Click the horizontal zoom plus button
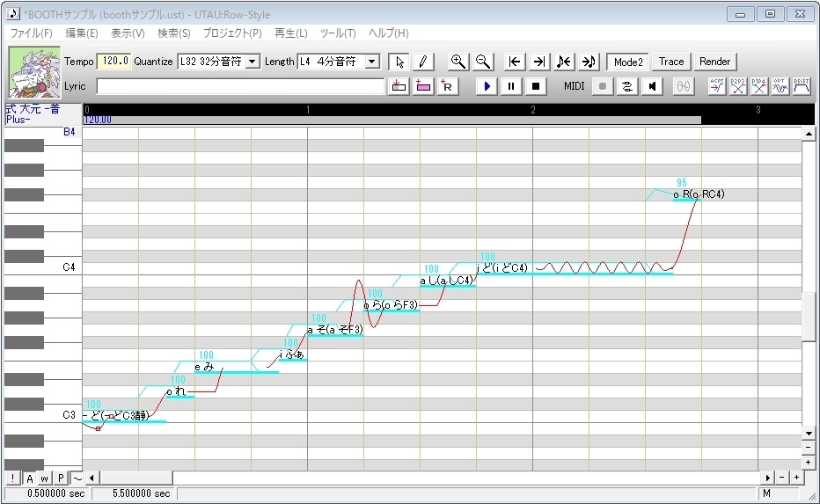This screenshot has height=504, width=820. click(796, 478)
